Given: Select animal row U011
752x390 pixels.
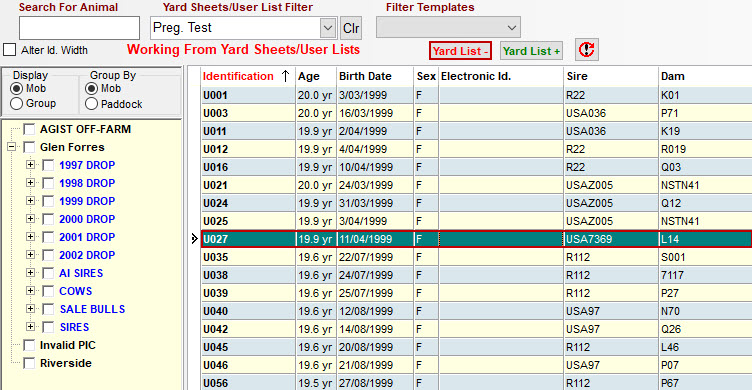Looking at the screenshot, I should (477, 131).
